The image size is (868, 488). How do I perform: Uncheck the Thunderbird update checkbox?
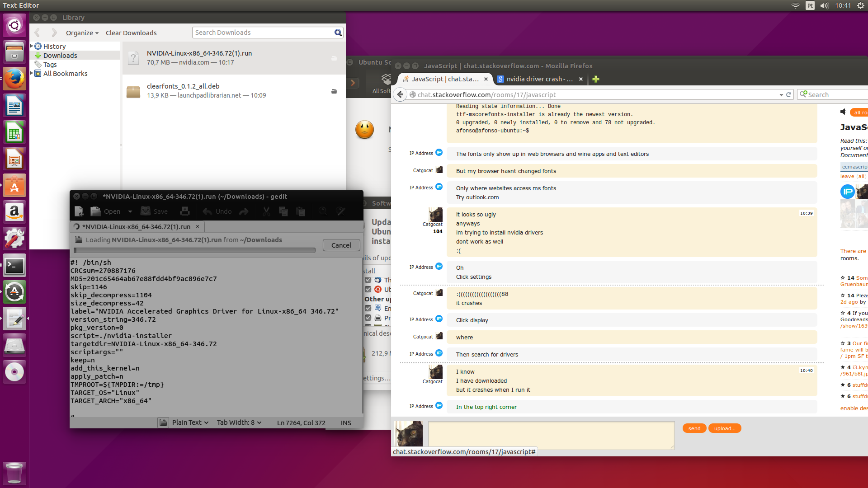point(368,280)
